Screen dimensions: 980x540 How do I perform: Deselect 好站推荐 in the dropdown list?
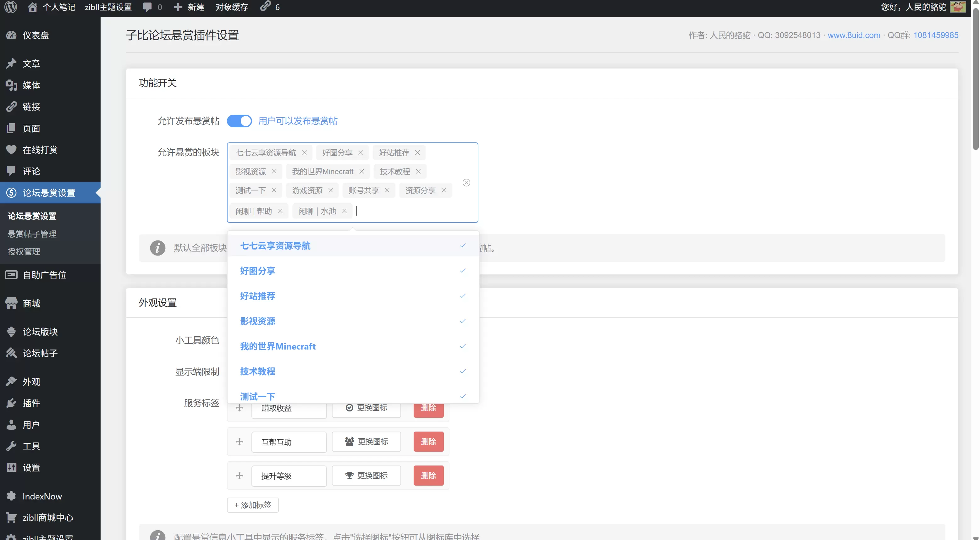(353, 296)
